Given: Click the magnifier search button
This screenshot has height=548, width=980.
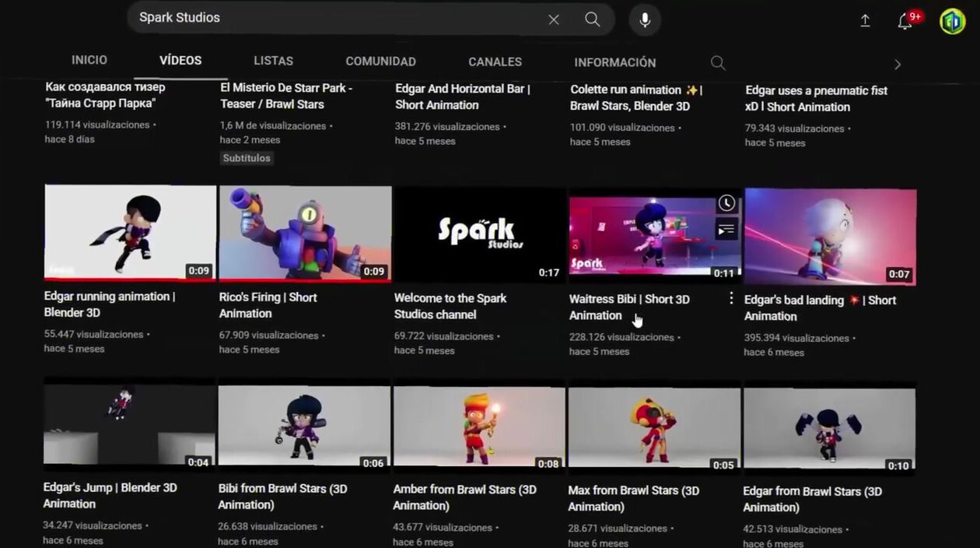Looking at the screenshot, I should pyautogui.click(x=593, y=19).
